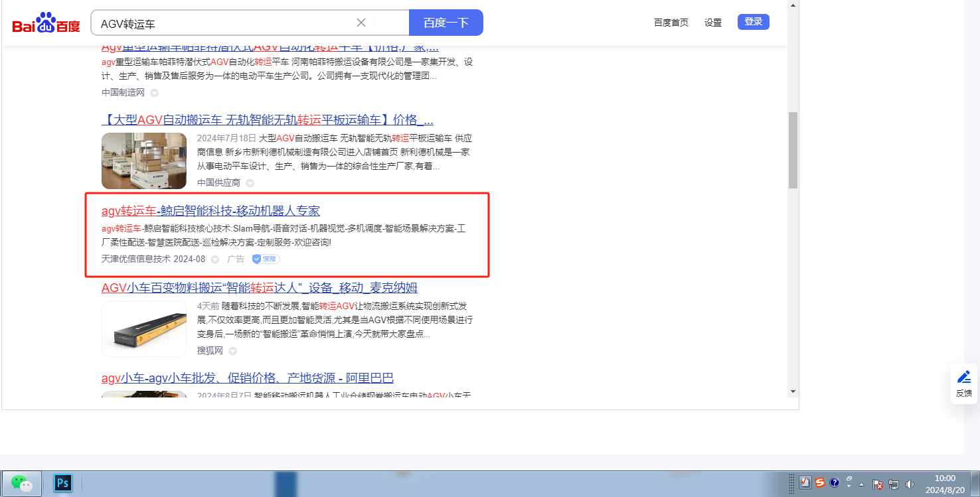980x497 pixels.
Task: Click the scrollbar up arrow
Action: point(793,5)
